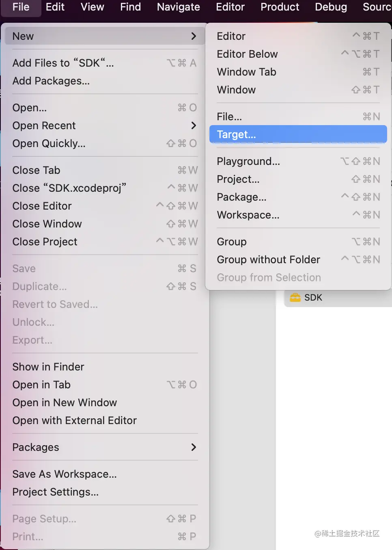
Task: Choose Show in Finder
Action: click(48, 367)
